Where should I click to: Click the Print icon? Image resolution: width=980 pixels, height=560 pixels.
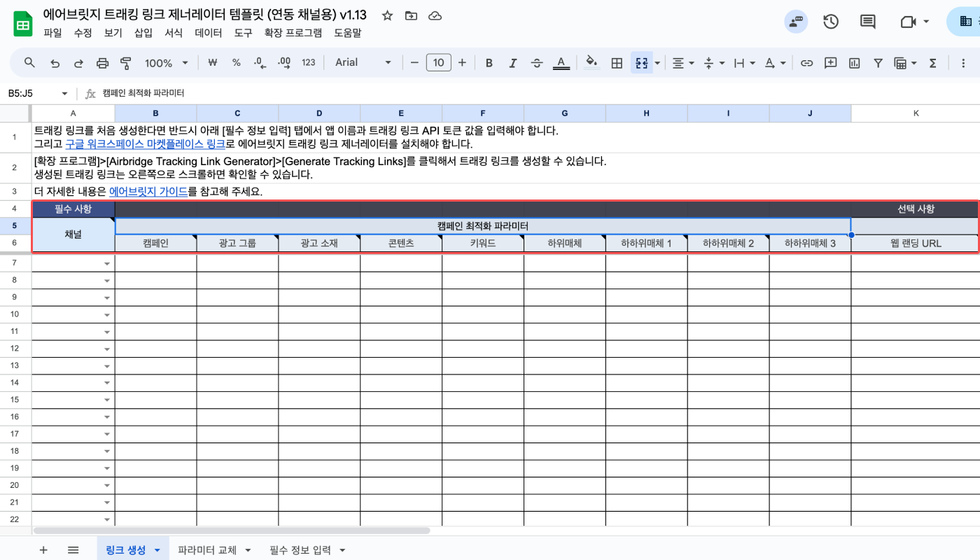102,63
